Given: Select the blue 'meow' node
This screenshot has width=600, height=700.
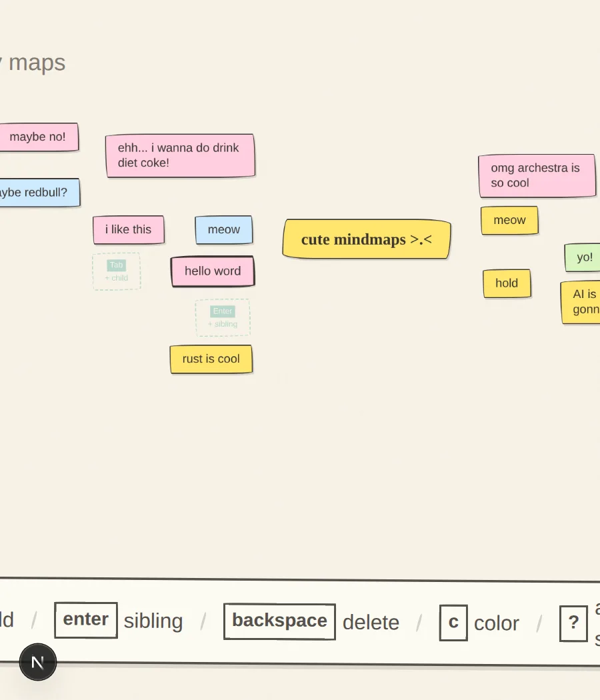Looking at the screenshot, I should (223, 230).
